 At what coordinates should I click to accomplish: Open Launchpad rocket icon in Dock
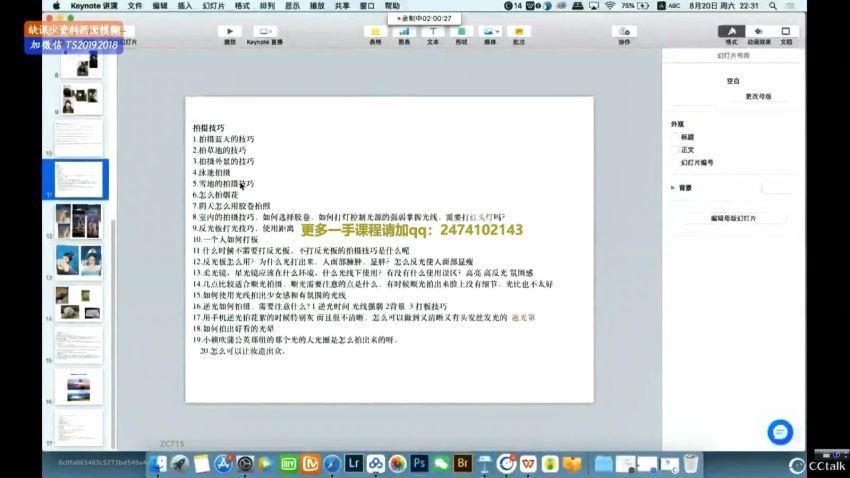(179, 464)
